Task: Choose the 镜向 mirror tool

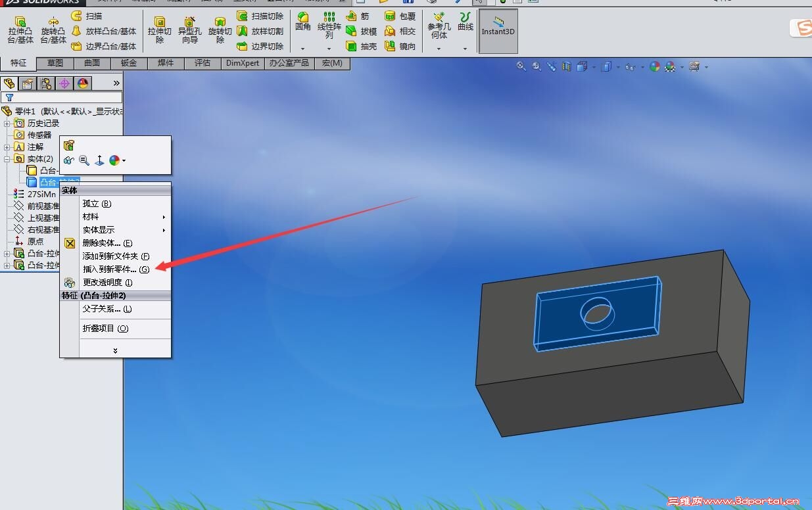Action: [400, 46]
